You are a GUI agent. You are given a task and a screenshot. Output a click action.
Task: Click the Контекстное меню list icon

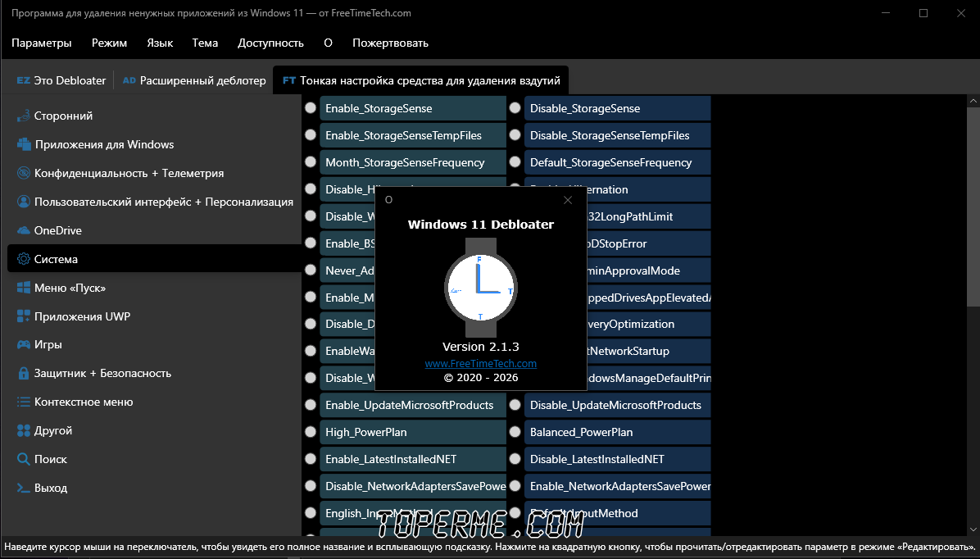(x=23, y=402)
